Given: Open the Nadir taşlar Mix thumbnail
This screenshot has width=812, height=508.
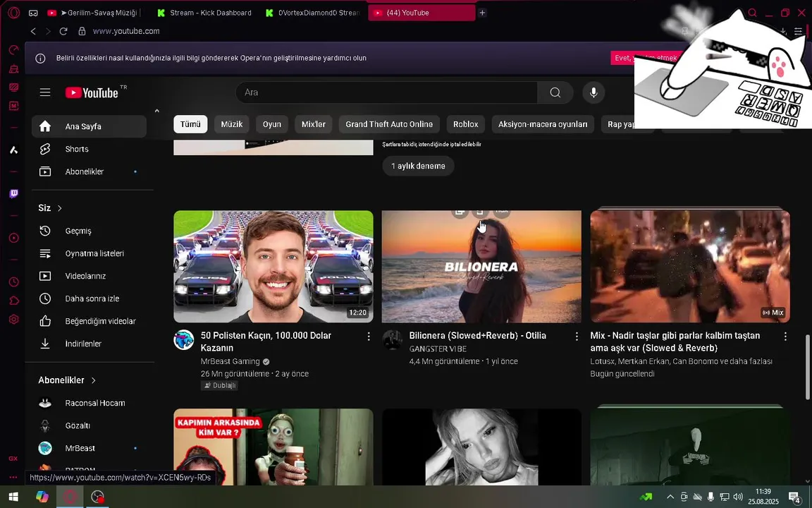Looking at the screenshot, I should tap(690, 267).
